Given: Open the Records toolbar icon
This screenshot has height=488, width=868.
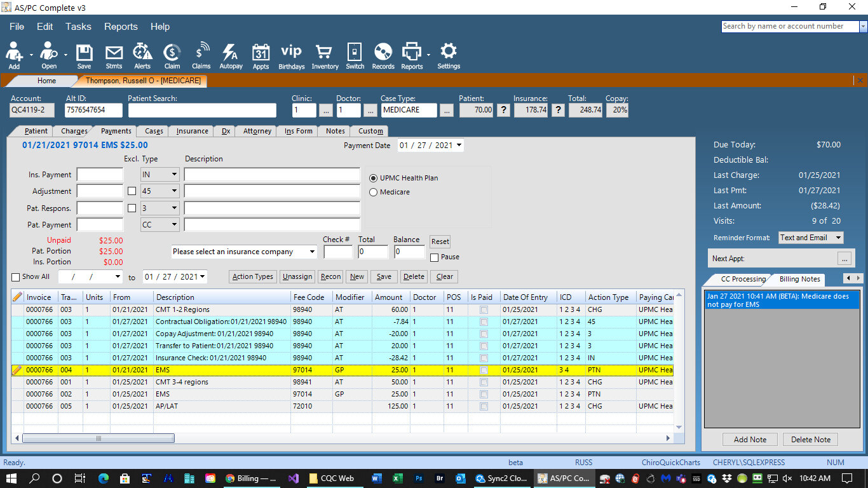Looking at the screenshot, I should click(383, 56).
